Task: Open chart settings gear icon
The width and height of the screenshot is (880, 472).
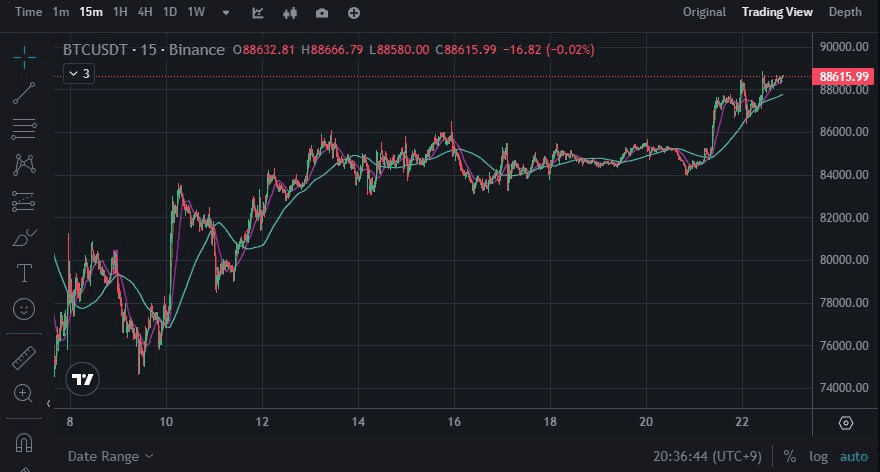Action: pyautogui.click(x=846, y=423)
